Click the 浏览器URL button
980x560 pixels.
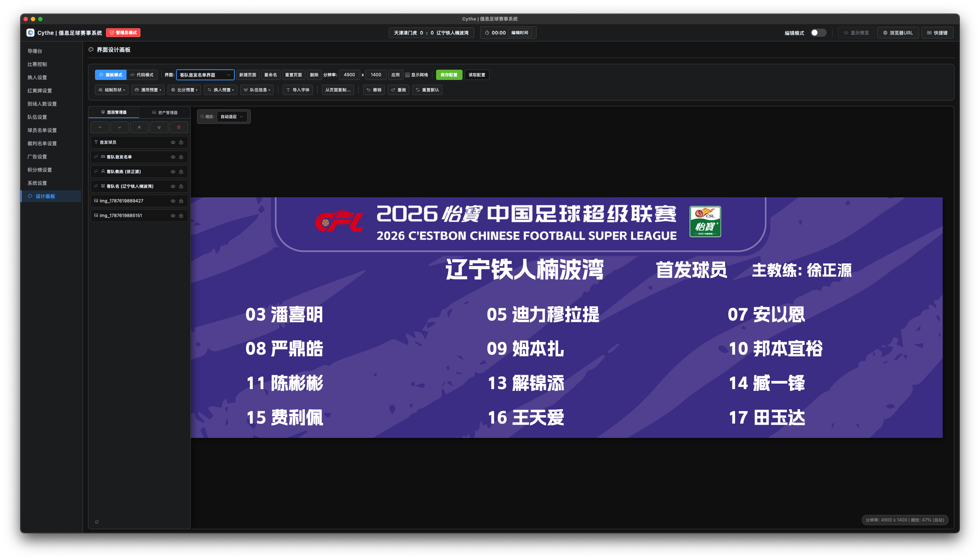898,33
